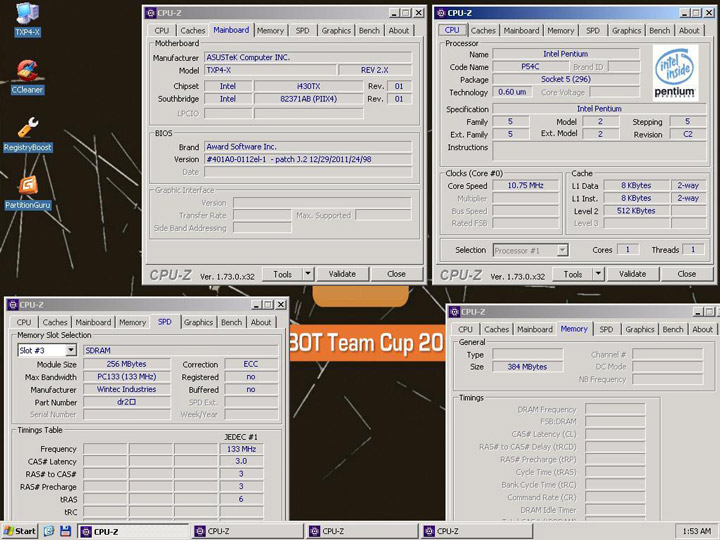Screen dimensions: 720x540
Task: Switch to Caches tab in Mainboard window
Action: pyautogui.click(x=192, y=31)
